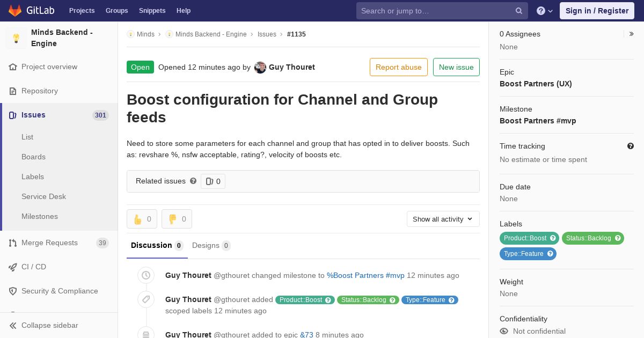Click the related issues count badge

coord(213,181)
